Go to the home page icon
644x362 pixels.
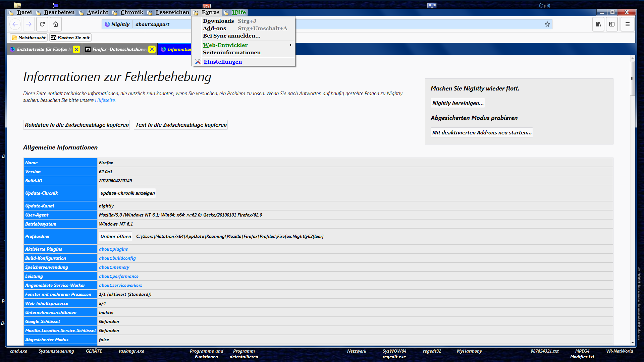(x=56, y=24)
